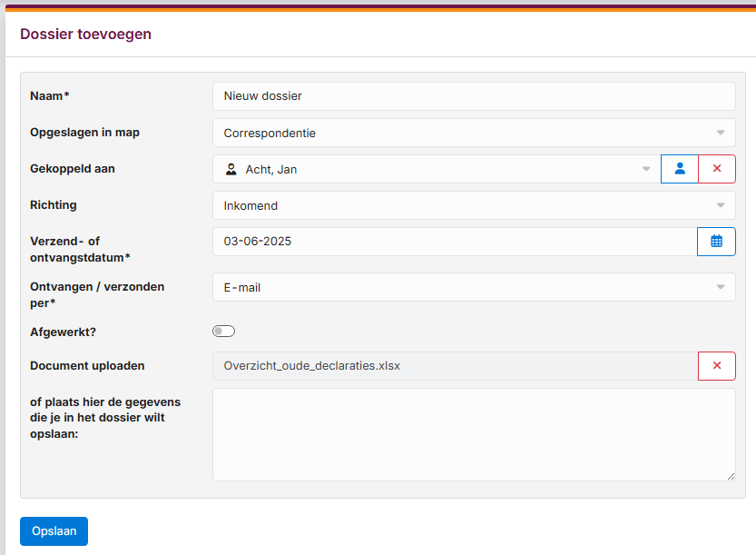
Task: Open the Ontvangen / verzonden per dropdown
Action: click(474, 287)
